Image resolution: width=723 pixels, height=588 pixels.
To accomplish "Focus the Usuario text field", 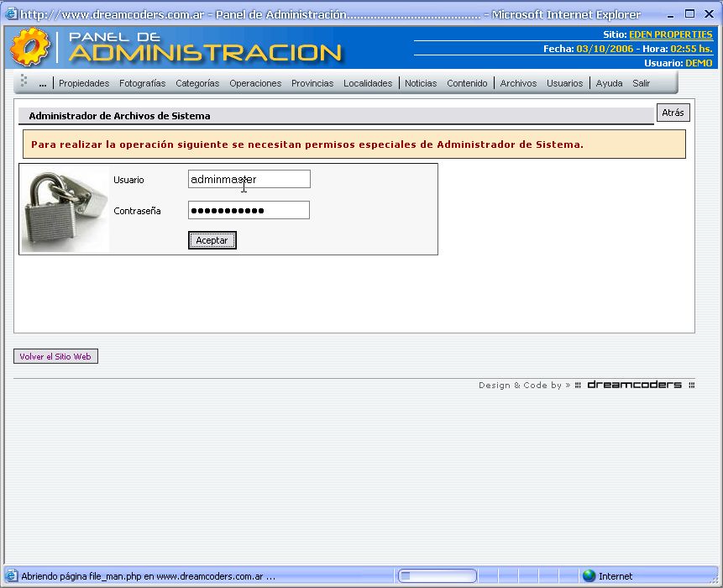I will (x=249, y=179).
